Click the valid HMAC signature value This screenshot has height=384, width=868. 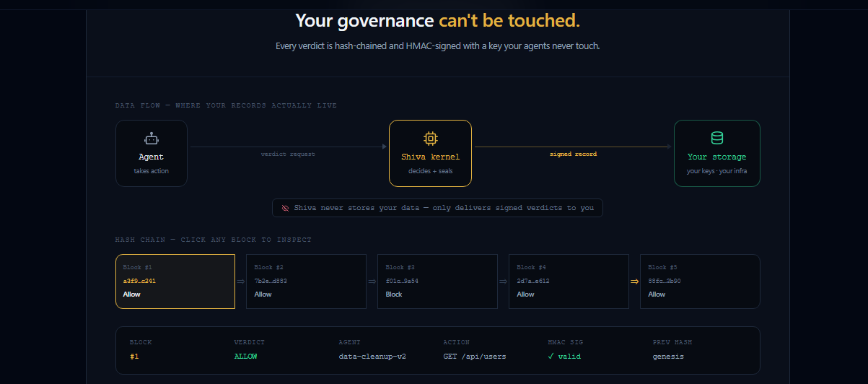pos(564,357)
